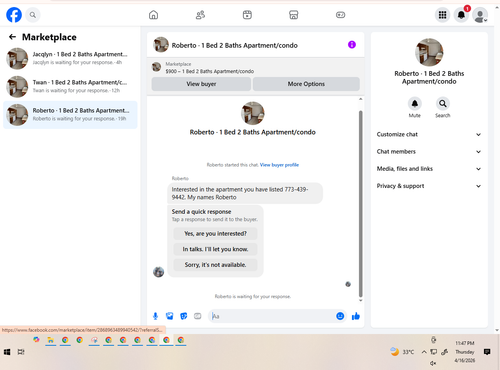Click the listing photo at top of chat thread
The image size is (500, 370).
[253, 113]
